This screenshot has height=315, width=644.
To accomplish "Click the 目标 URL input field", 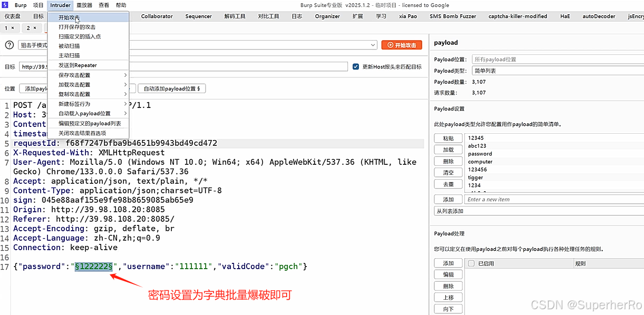I will [x=183, y=67].
